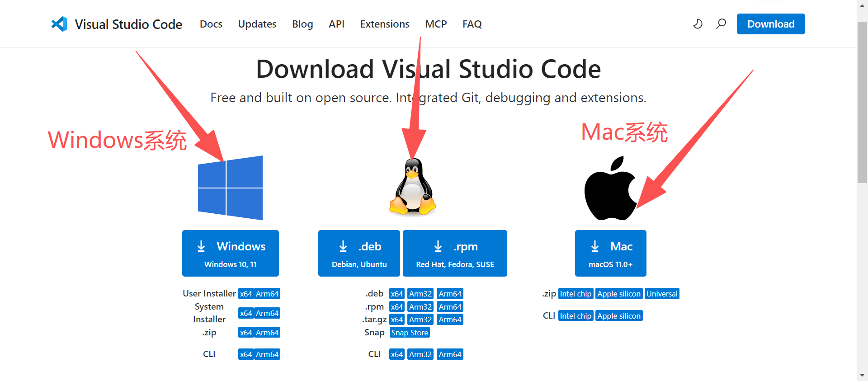The height and width of the screenshot is (381, 868).
Task: Open the Extensions navigation link
Action: (x=385, y=24)
